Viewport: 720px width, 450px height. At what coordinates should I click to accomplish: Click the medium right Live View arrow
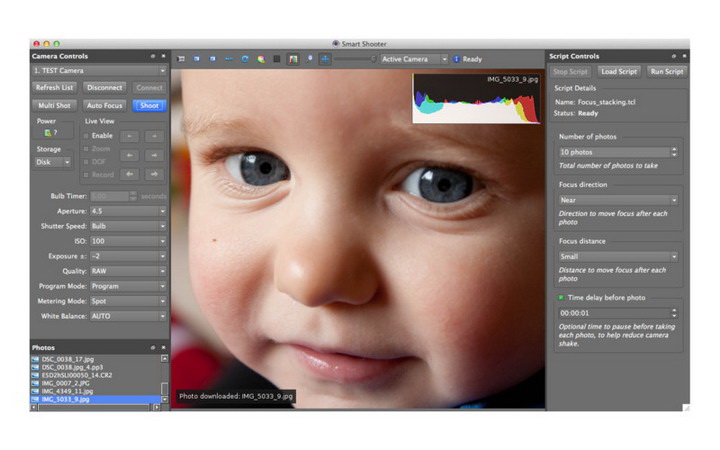click(154, 155)
